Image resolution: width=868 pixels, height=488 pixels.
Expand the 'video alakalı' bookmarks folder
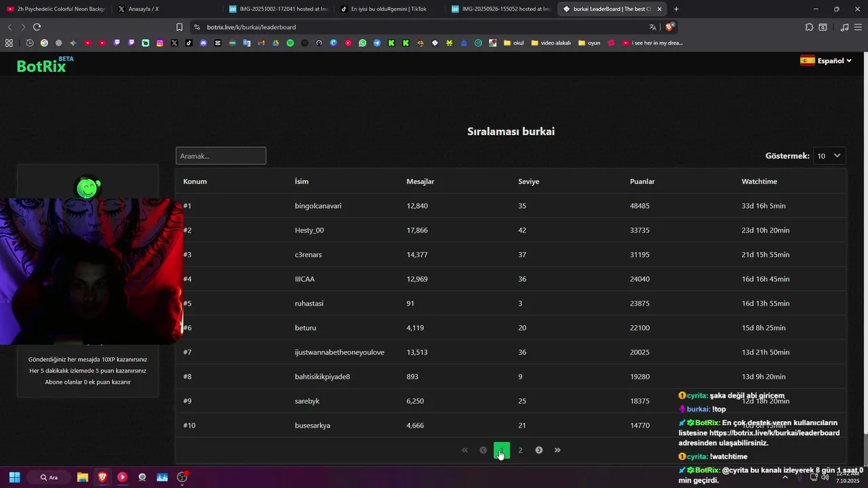tap(551, 43)
